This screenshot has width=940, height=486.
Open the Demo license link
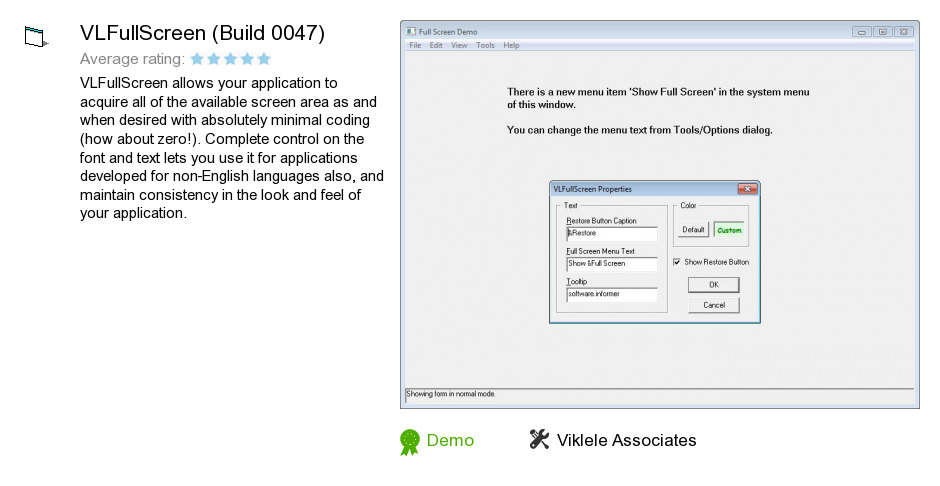[x=450, y=440]
